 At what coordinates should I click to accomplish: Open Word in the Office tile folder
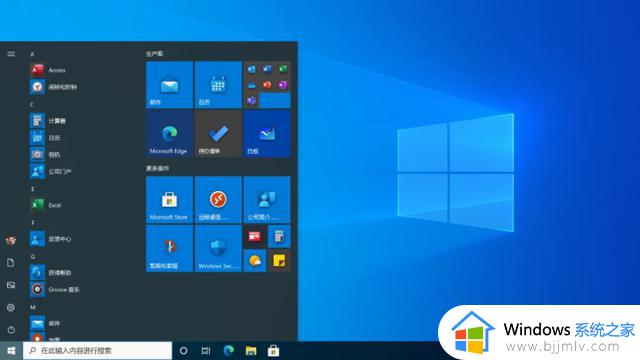point(267,69)
